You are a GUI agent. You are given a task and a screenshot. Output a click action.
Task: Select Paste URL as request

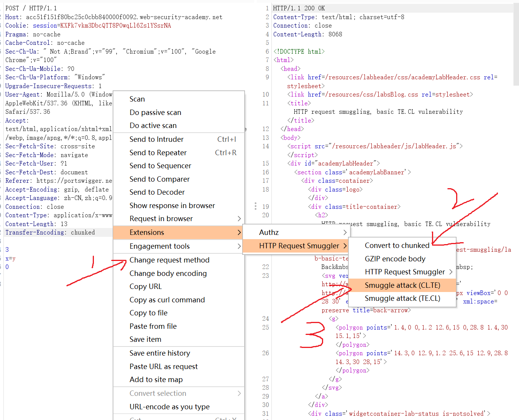tap(179, 366)
